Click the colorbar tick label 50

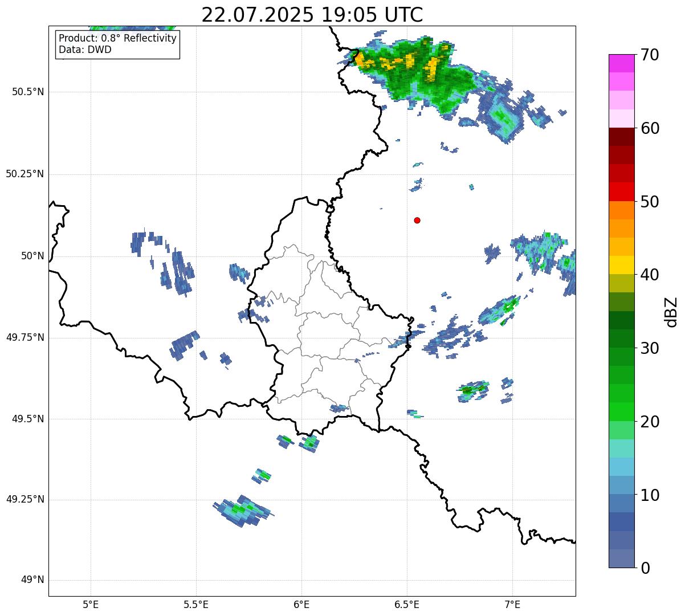(x=650, y=202)
